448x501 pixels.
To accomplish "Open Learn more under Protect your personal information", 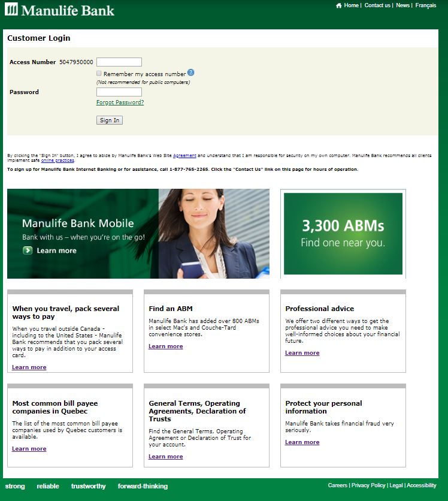I will 302,442.
